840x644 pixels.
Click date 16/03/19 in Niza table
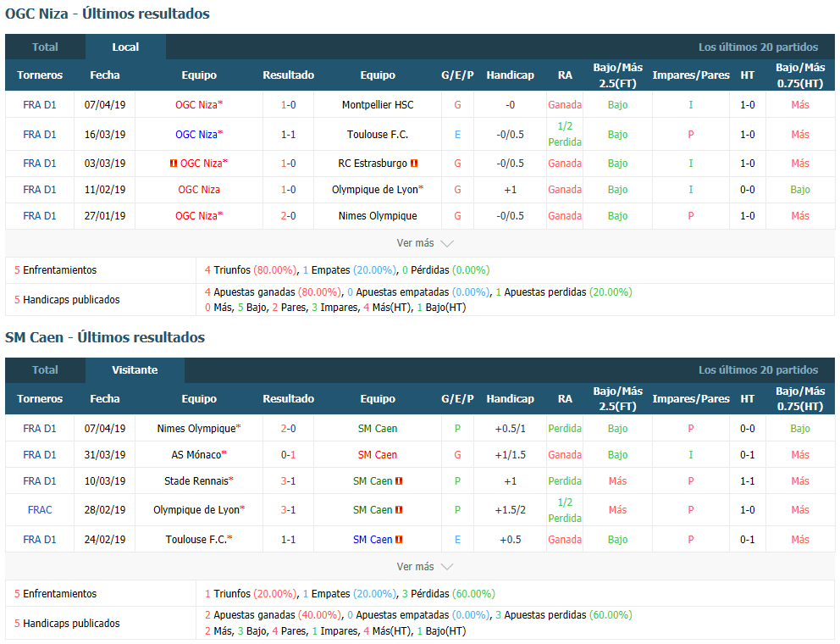[105, 135]
